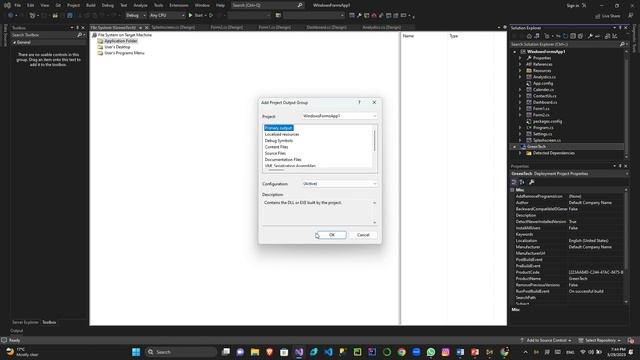Click the Live Share button
The image size is (640, 360).
click(607, 16)
